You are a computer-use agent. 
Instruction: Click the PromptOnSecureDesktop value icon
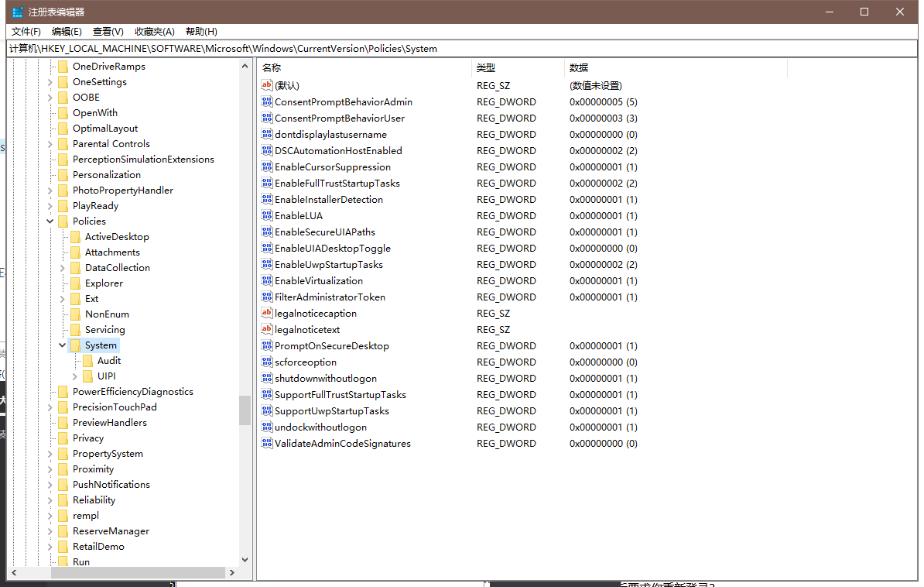pos(267,345)
